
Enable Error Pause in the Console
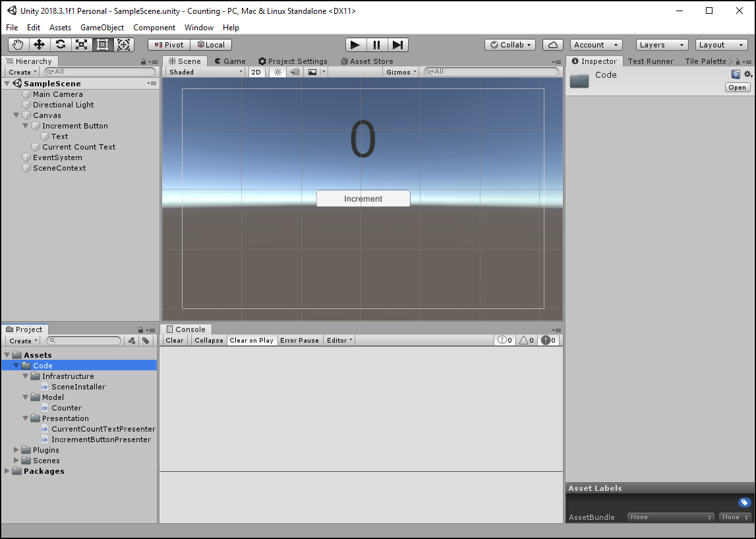click(299, 340)
